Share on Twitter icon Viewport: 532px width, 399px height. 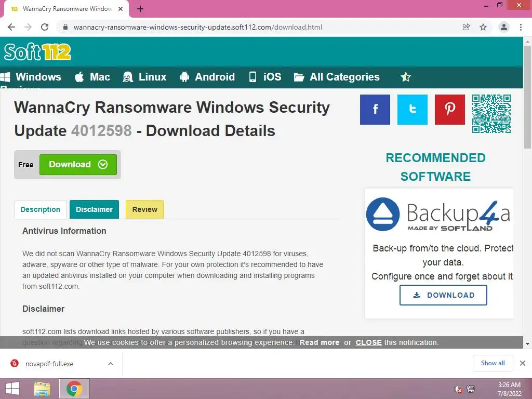click(x=412, y=109)
